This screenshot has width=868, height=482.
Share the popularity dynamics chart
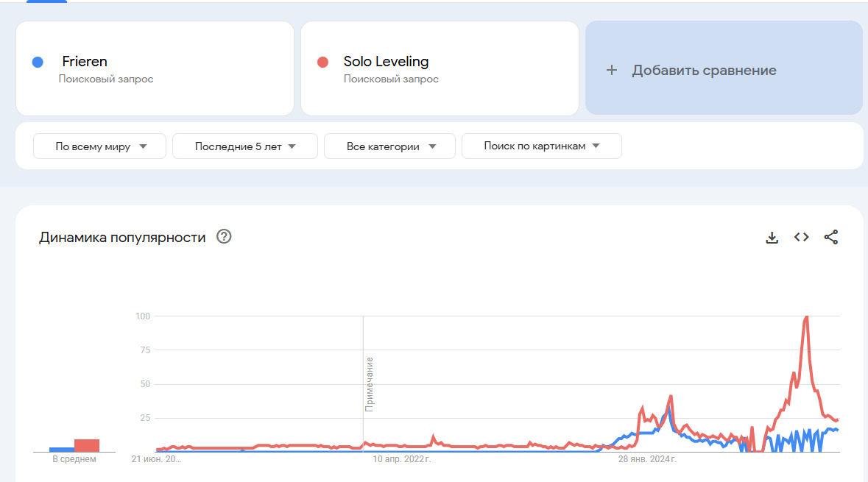[831, 237]
